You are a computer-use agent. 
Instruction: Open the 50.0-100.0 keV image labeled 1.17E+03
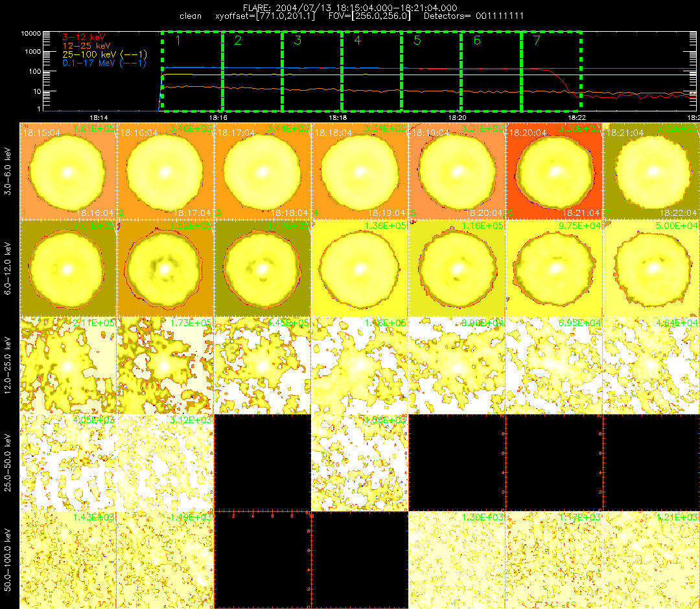554,560
